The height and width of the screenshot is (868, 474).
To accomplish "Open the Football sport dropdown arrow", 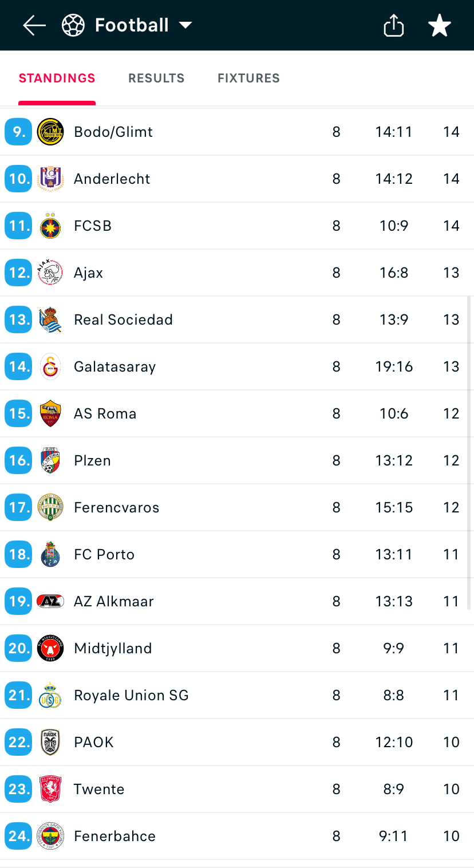I will click(185, 25).
